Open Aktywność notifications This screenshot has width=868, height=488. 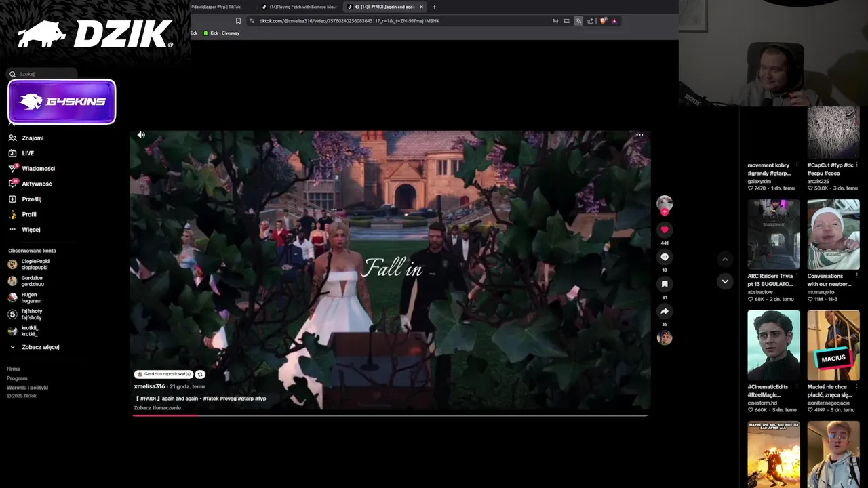point(31,184)
